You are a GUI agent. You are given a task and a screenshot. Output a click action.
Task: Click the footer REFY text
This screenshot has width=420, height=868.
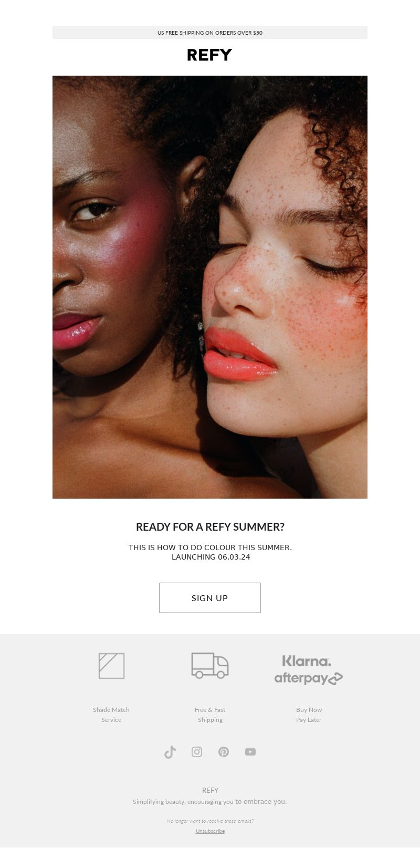(210, 790)
